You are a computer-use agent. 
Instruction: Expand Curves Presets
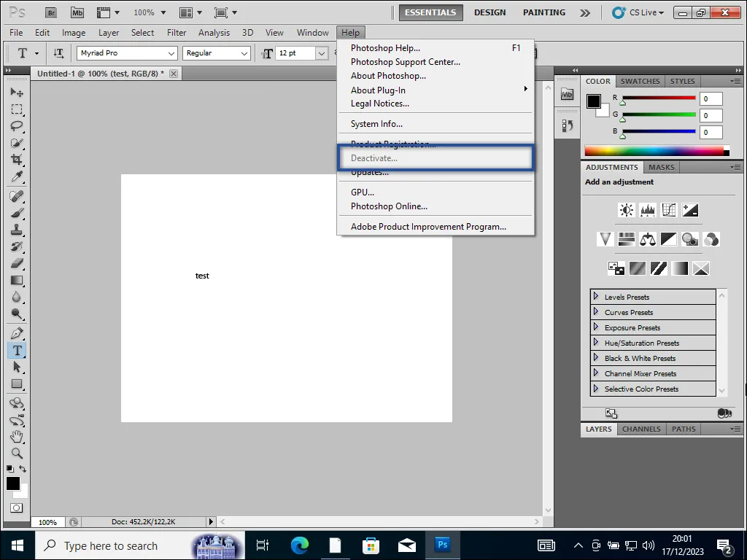[596, 311]
